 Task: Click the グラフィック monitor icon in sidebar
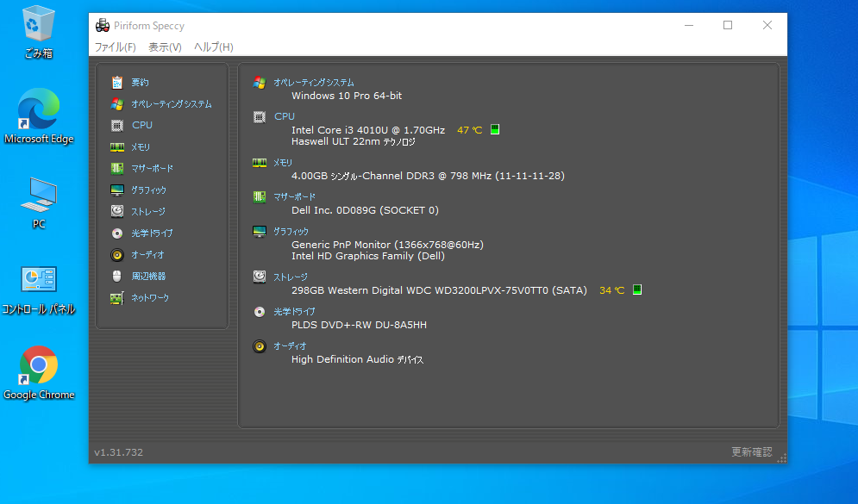(117, 190)
